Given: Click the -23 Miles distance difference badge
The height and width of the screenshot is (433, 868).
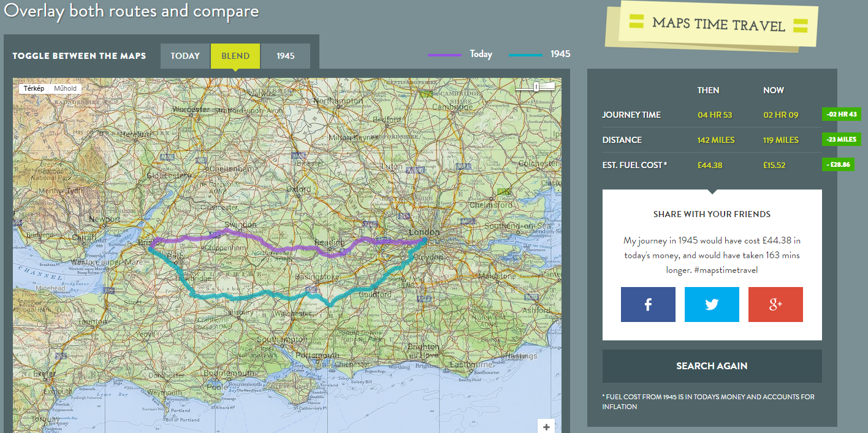Looking at the screenshot, I should [x=841, y=139].
